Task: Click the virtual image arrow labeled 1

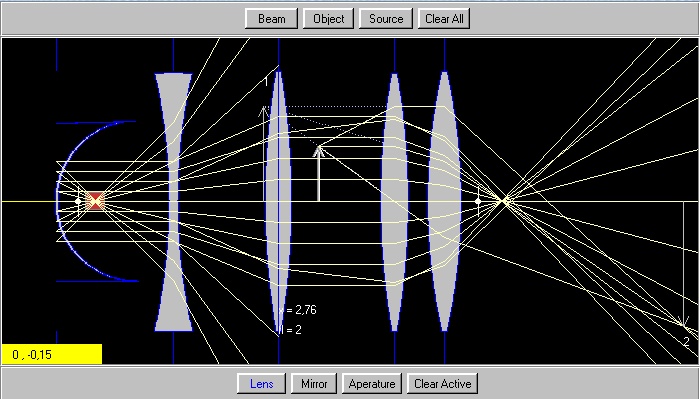Action: (x=264, y=154)
